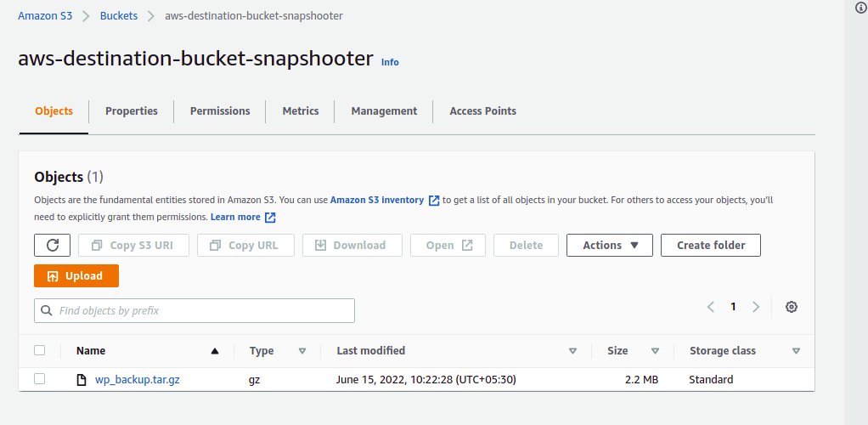Image resolution: width=868 pixels, height=425 pixels.
Task: Open the Metrics tab
Action: coord(301,110)
